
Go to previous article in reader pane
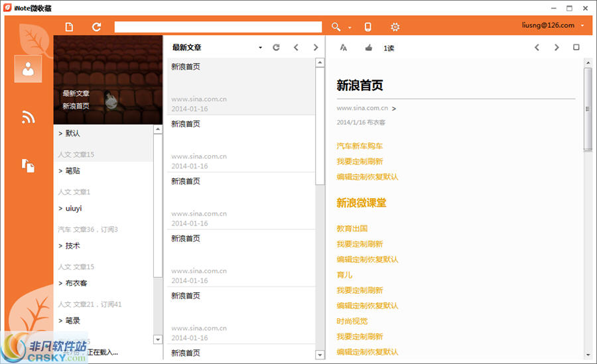pos(537,47)
